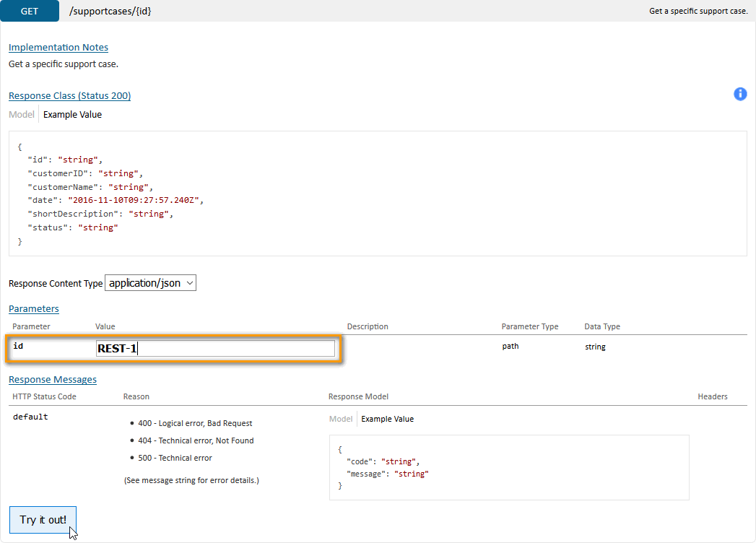Click the /supportcases/{id} endpoint path

110,11
